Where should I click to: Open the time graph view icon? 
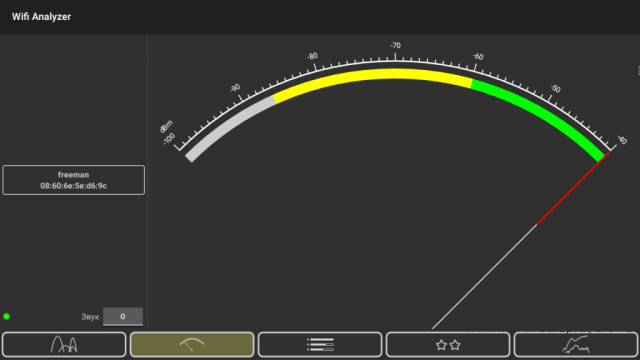576,344
